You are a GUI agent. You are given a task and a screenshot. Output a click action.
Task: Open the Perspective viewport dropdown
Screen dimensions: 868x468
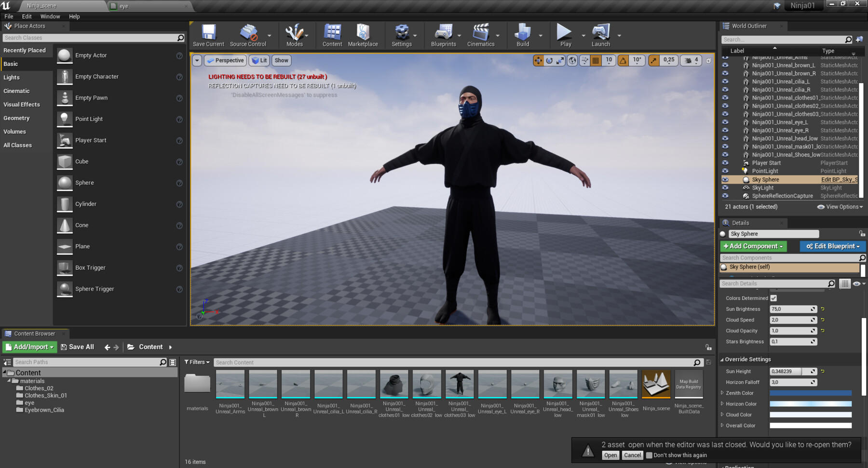(225, 60)
